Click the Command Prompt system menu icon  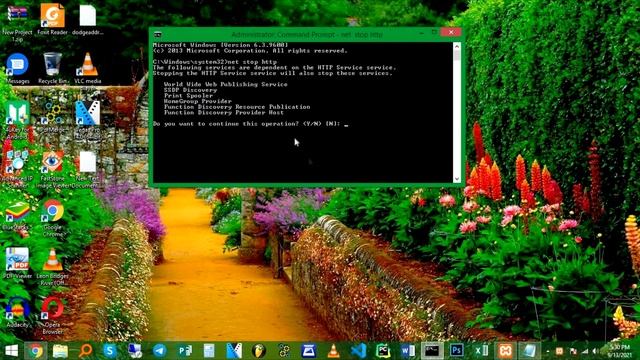click(158, 35)
